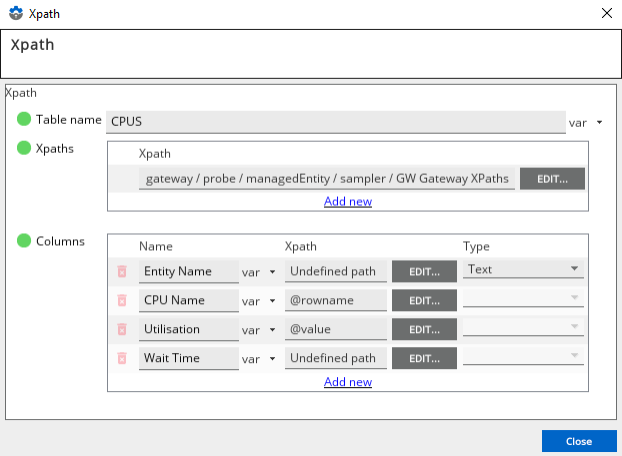Delete the Entity Name column row
Screen dimensions: 622x456
tap(122, 271)
